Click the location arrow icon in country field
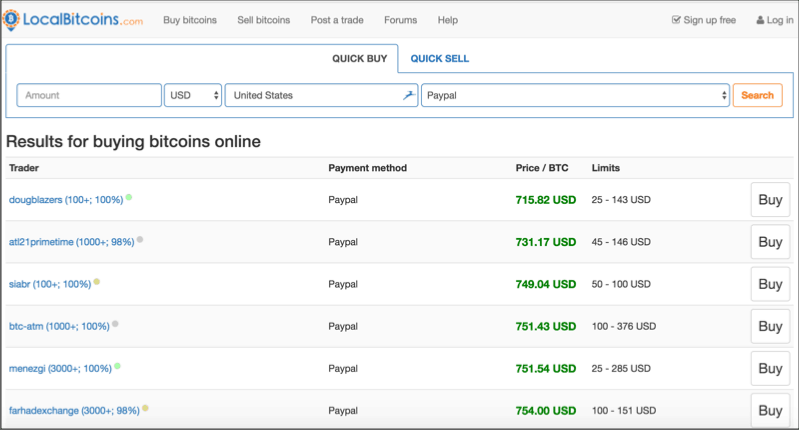 409,95
